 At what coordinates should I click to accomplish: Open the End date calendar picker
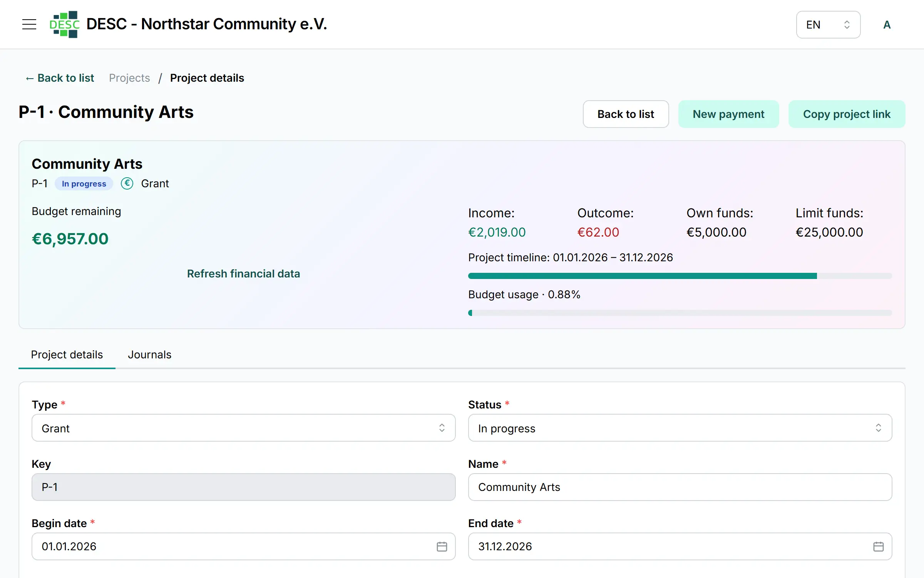878,546
